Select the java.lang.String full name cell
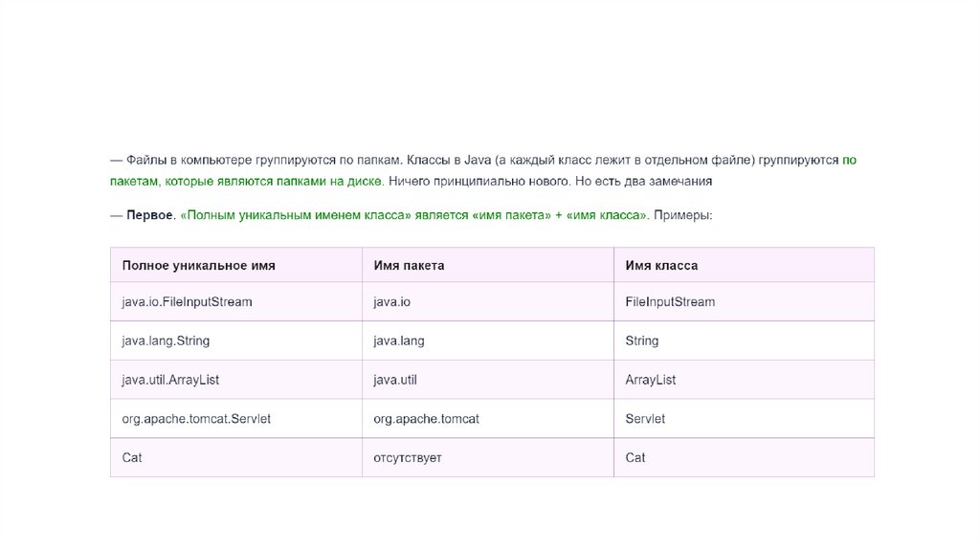Screen dimensions: 980x549 166,340
